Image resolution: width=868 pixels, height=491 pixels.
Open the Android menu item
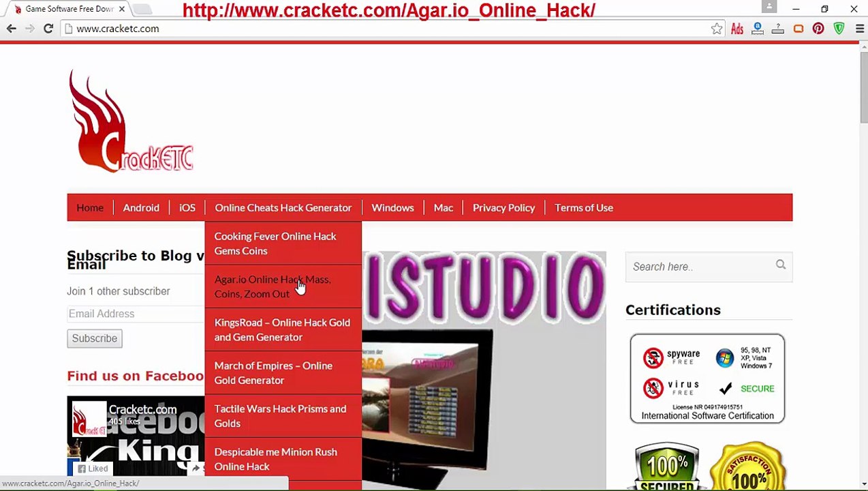click(x=141, y=207)
